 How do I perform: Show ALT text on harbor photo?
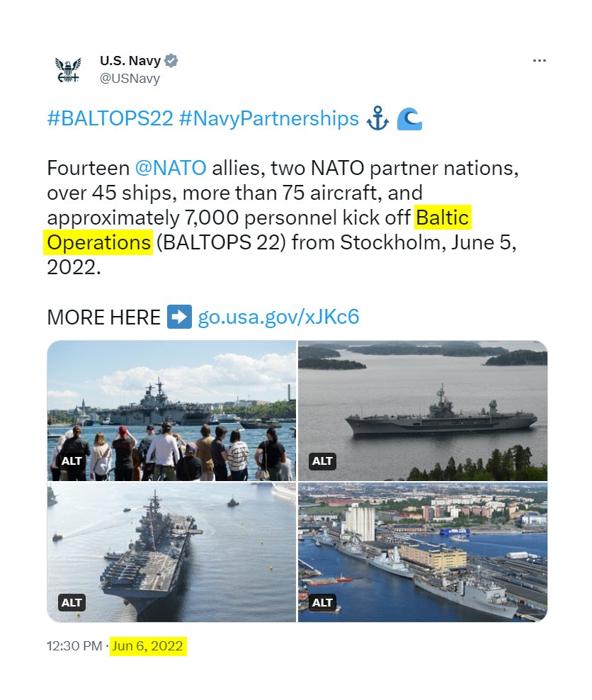(322, 603)
